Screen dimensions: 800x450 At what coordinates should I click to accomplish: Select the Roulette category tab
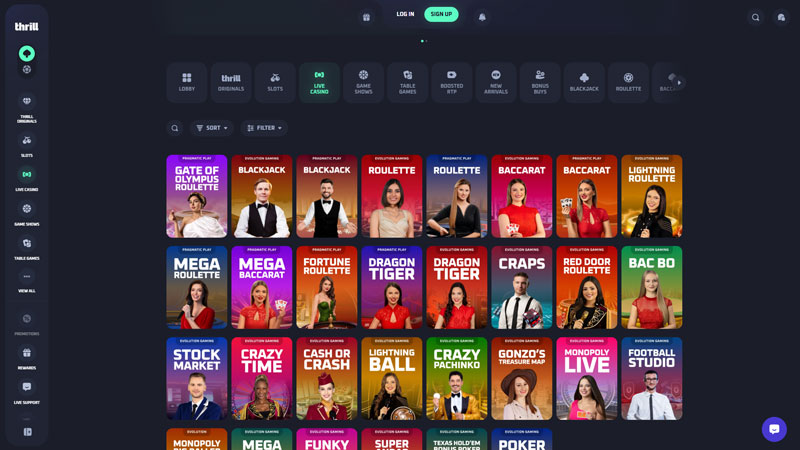(628, 83)
